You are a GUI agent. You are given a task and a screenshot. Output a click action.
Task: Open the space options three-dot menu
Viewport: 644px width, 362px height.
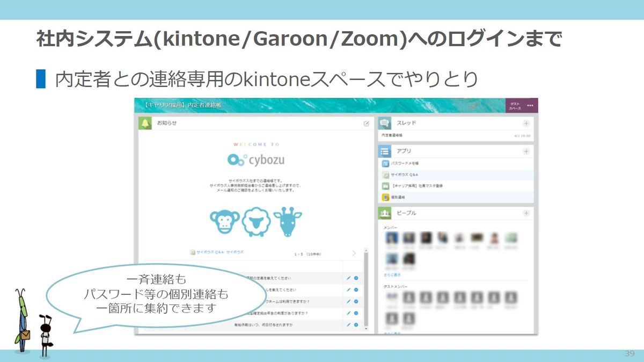pos(530,105)
